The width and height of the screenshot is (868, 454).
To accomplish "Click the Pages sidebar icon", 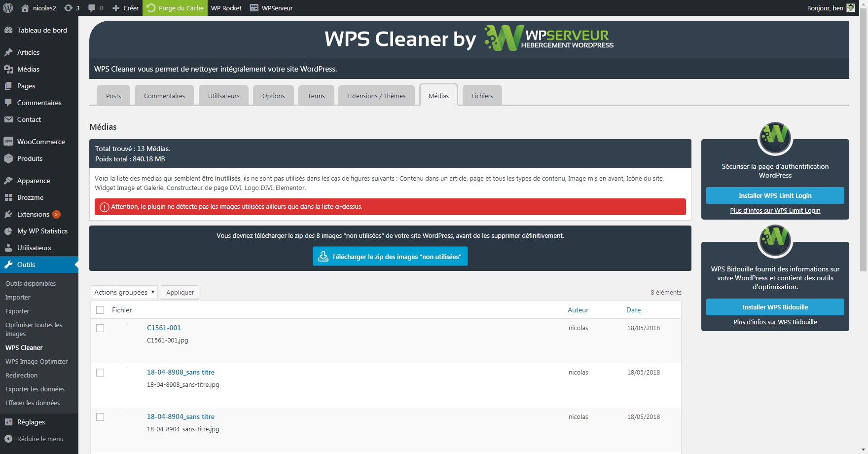I will [8, 86].
